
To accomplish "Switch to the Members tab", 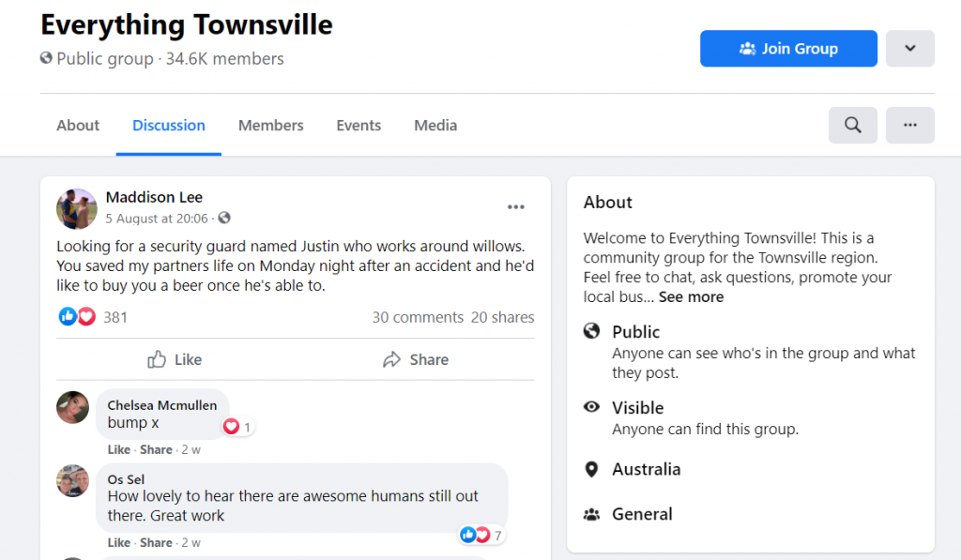I will (270, 126).
